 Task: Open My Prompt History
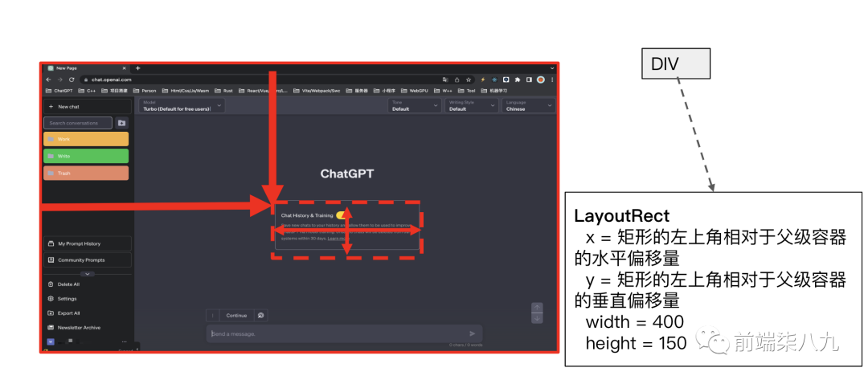(x=88, y=243)
